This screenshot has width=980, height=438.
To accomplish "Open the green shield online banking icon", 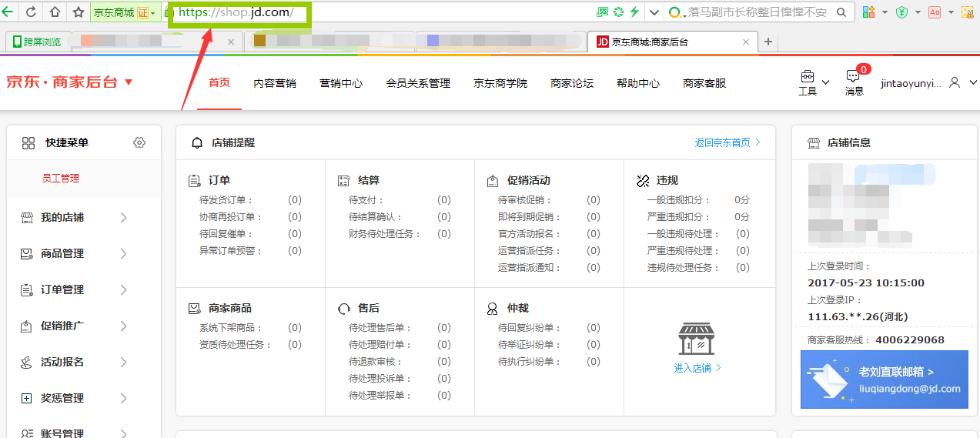I will tap(901, 12).
